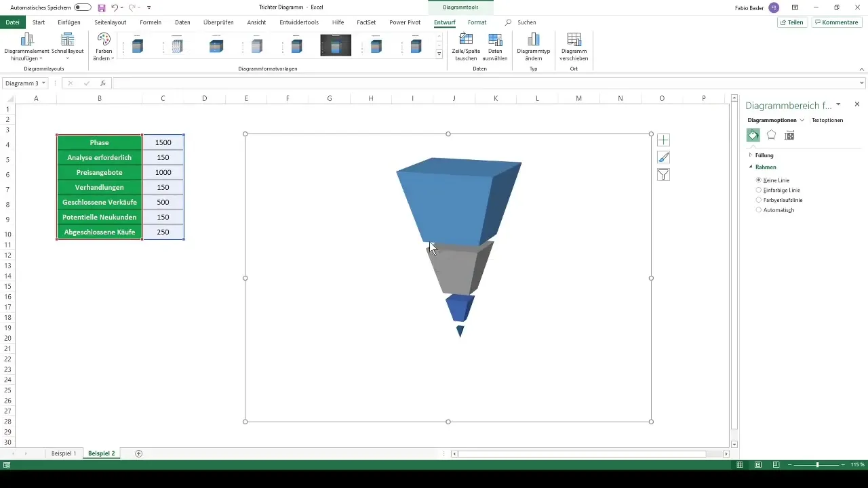Select the Farbverlaufslinie radio option
This screenshot has width=868, height=488.
[x=759, y=200]
